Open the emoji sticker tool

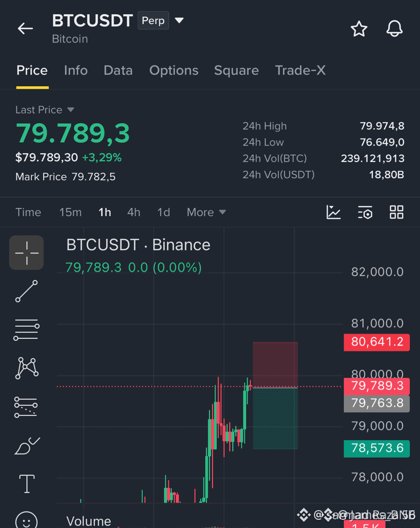point(26,520)
